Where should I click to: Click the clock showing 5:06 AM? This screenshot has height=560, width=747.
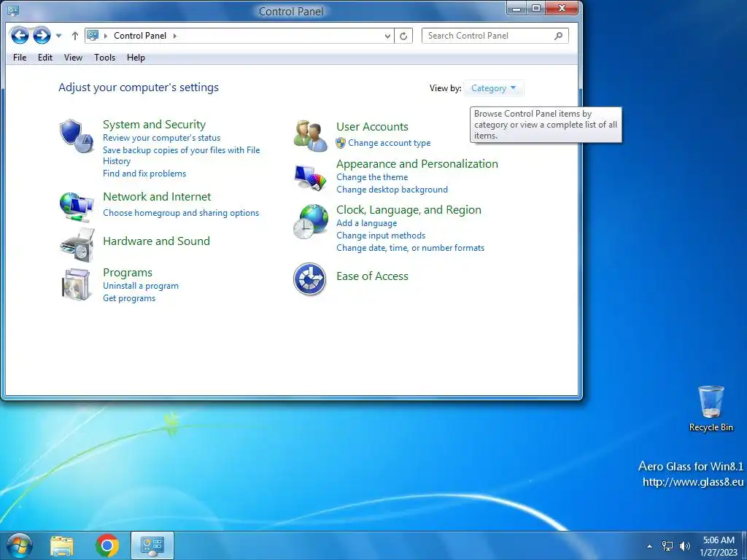click(719, 540)
